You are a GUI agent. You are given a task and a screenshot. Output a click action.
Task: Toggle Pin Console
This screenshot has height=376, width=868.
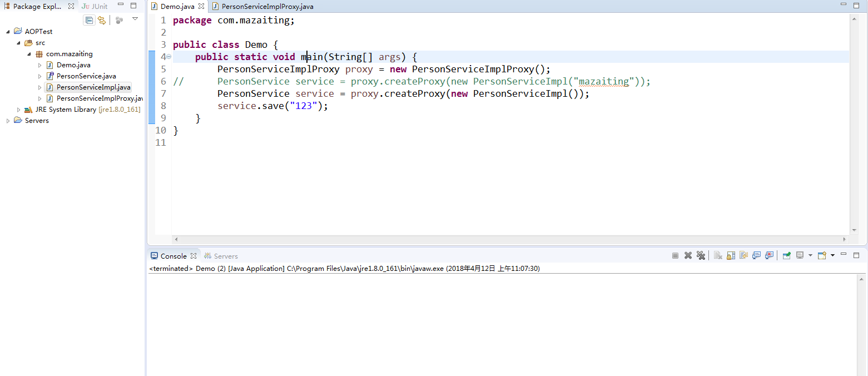pyautogui.click(x=786, y=255)
